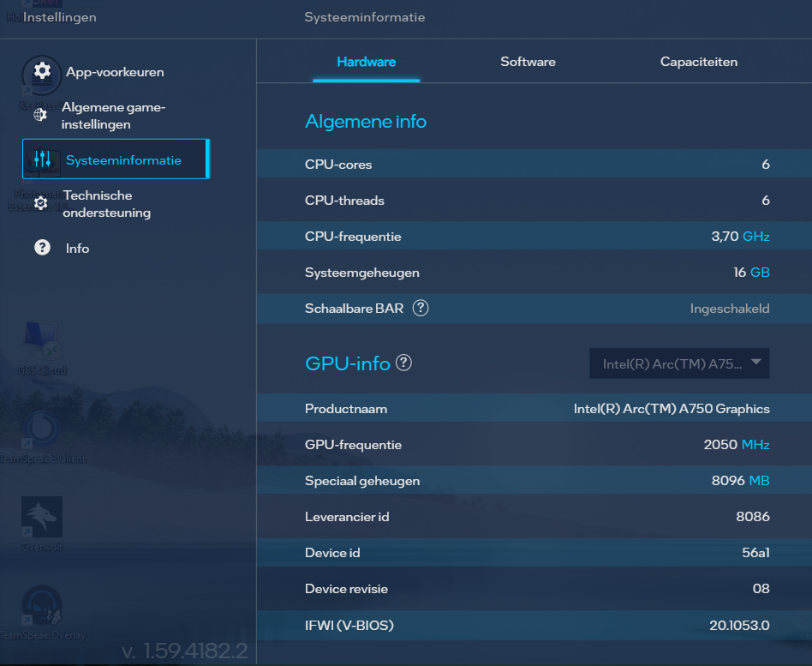The width and height of the screenshot is (812, 666).
Task: Launch TeamSpeak 3 Client desktop icon
Action: coord(43,436)
